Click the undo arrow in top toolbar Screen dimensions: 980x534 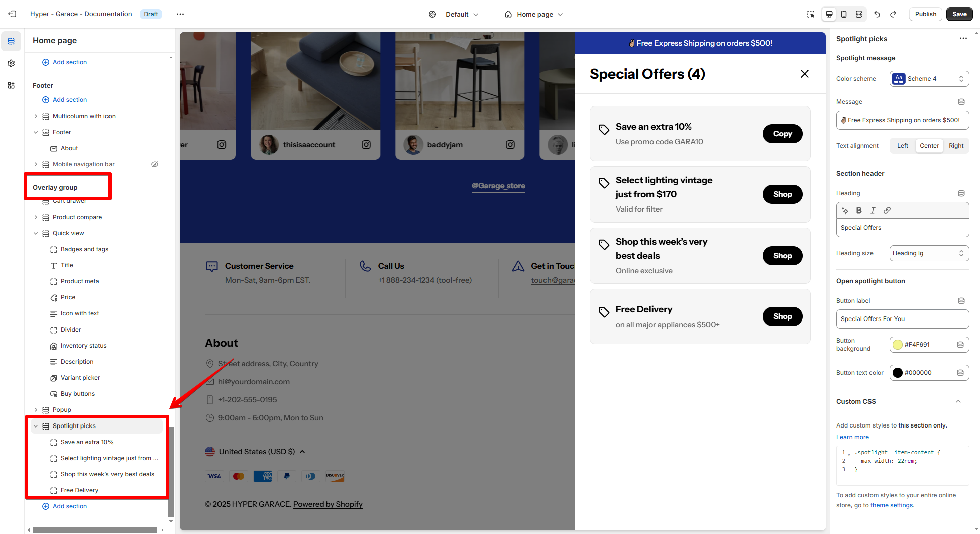coord(877,14)
